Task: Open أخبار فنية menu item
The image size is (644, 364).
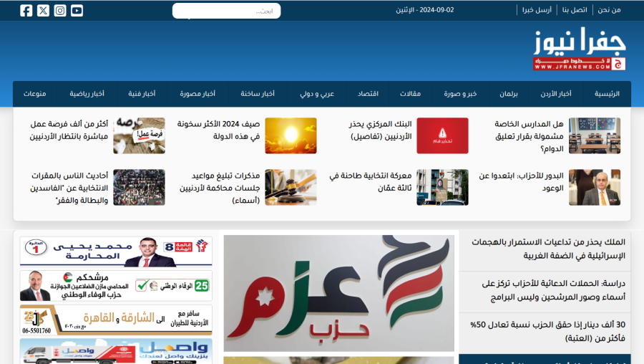Action: (x=142, y=94)
